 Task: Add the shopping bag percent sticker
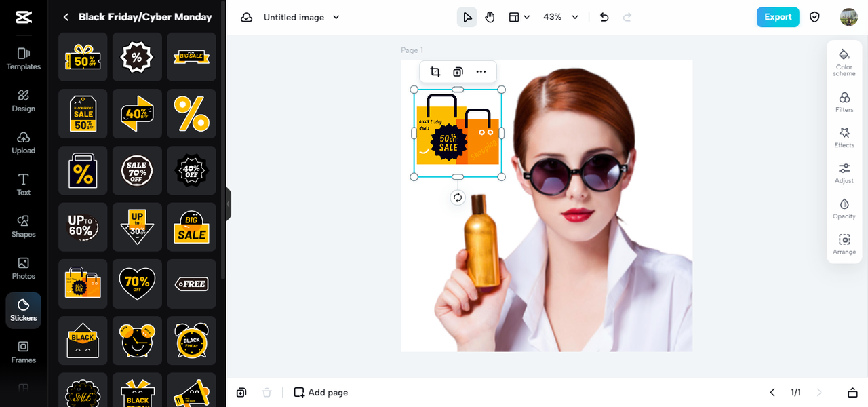pyautogui.click(x=83, y=170)
